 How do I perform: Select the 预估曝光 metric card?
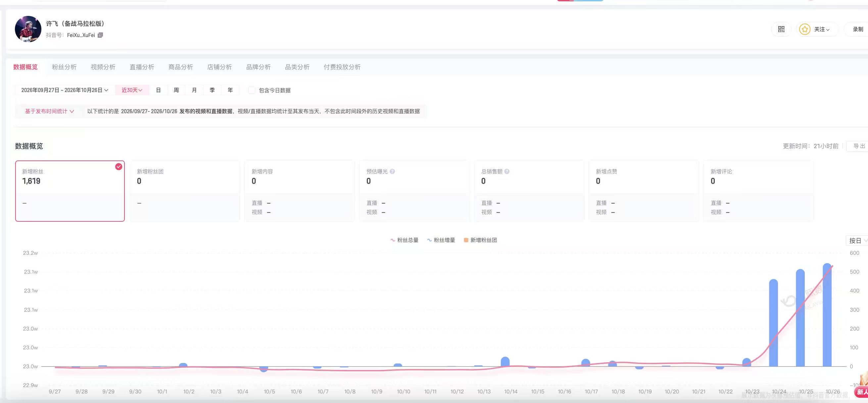point(414,191)
